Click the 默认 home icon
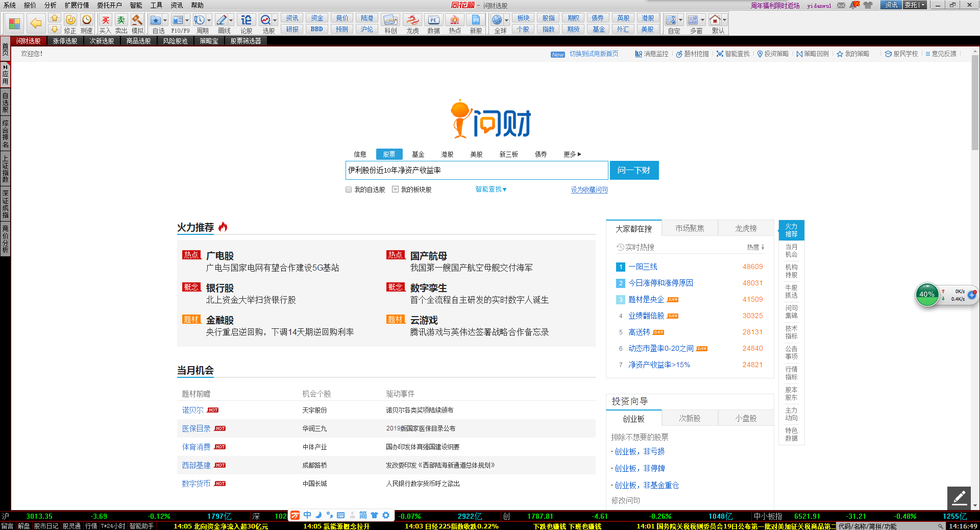This screenshot has width=980, height=530. (715, 20)
